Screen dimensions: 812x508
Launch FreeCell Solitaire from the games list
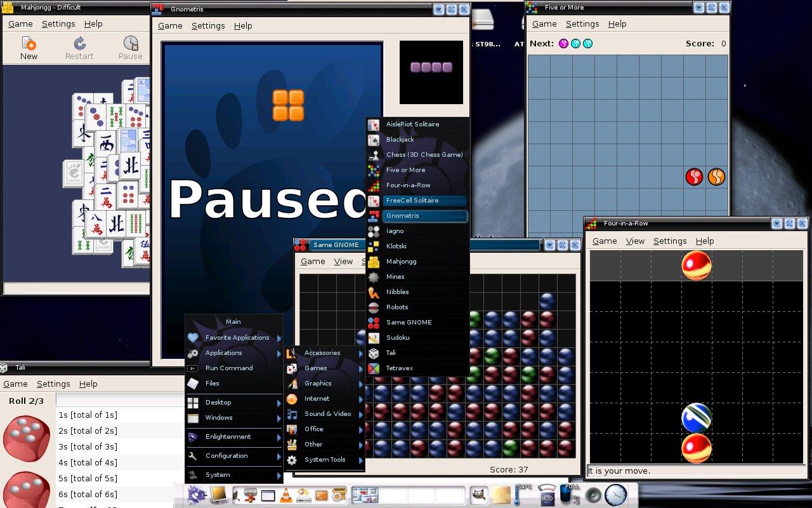[418, 200]
